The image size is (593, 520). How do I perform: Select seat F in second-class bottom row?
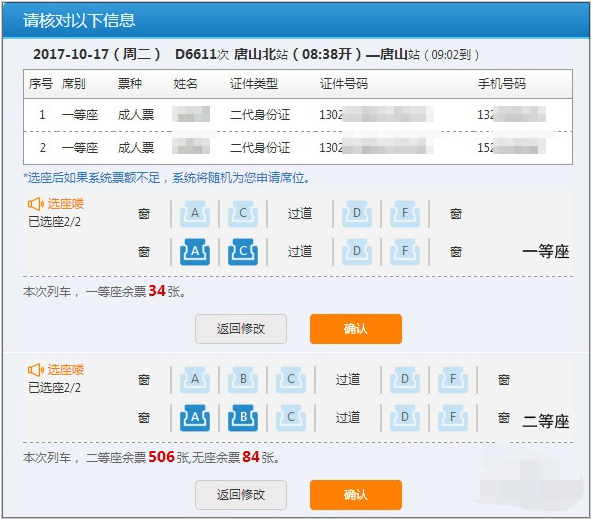(x=453, y=418)
